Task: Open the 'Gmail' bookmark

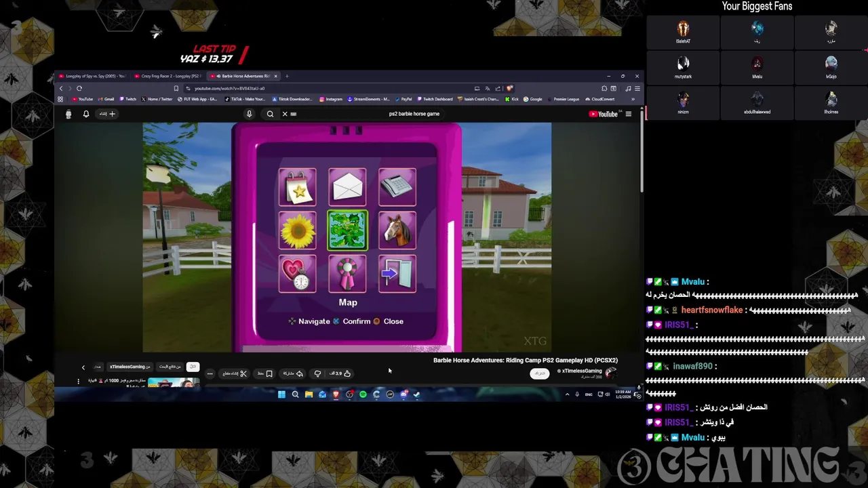Action: click(106, 99)
